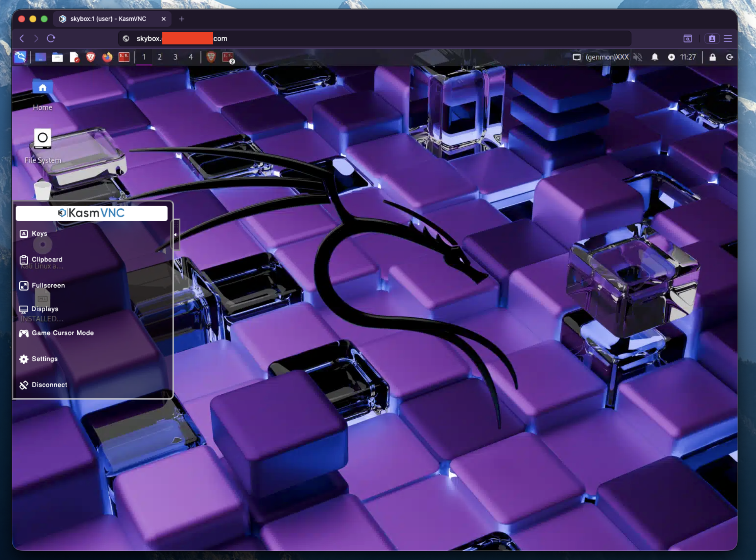
Task: Click the site info icon in address bar
Action: click(x=126, y=38)
